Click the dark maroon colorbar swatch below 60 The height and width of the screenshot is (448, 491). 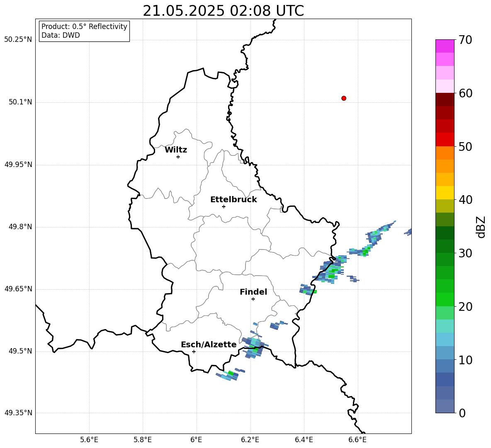(445, 99)
